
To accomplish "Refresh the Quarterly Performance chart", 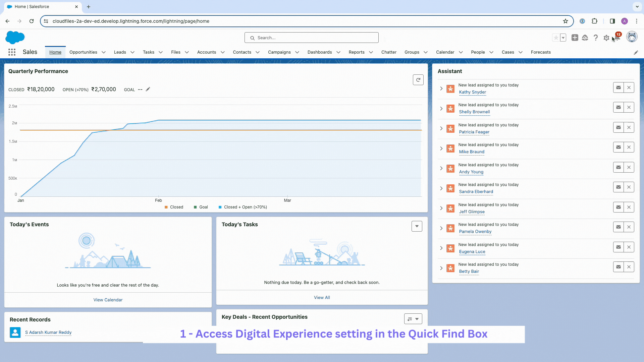I will point(418,80).
